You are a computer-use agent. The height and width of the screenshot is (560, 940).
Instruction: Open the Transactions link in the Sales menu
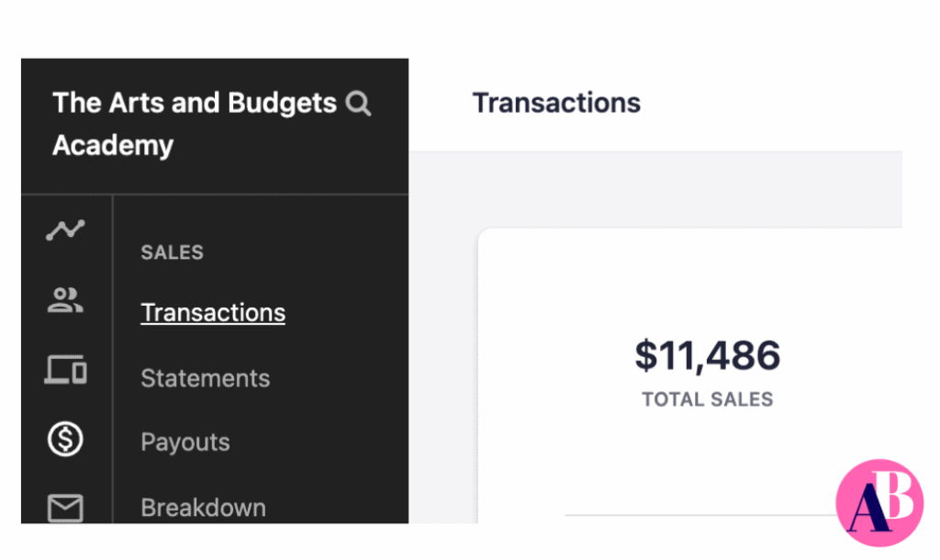213,313
